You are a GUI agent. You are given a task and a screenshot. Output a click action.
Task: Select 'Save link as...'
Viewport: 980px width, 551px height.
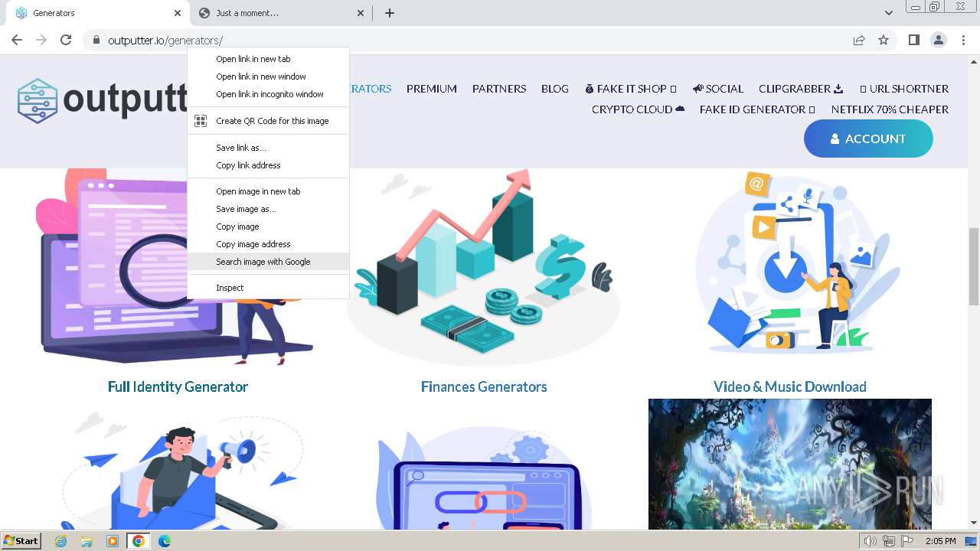[x=268, y=148]
